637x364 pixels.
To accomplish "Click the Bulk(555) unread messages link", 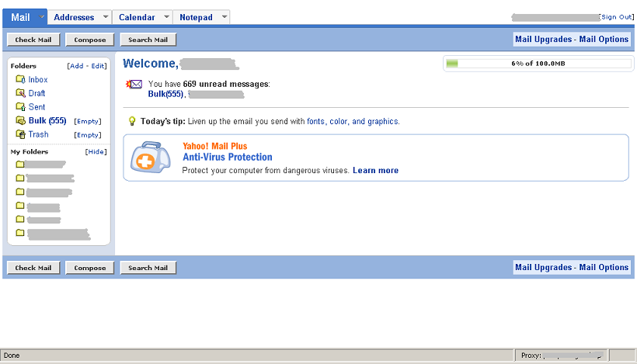I will 165,94.
